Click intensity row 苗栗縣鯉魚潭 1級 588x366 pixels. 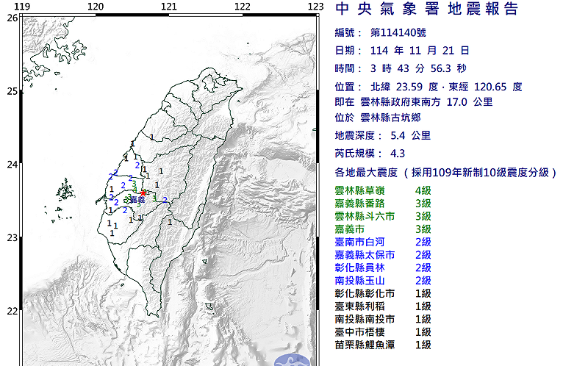tap(383, 345)
